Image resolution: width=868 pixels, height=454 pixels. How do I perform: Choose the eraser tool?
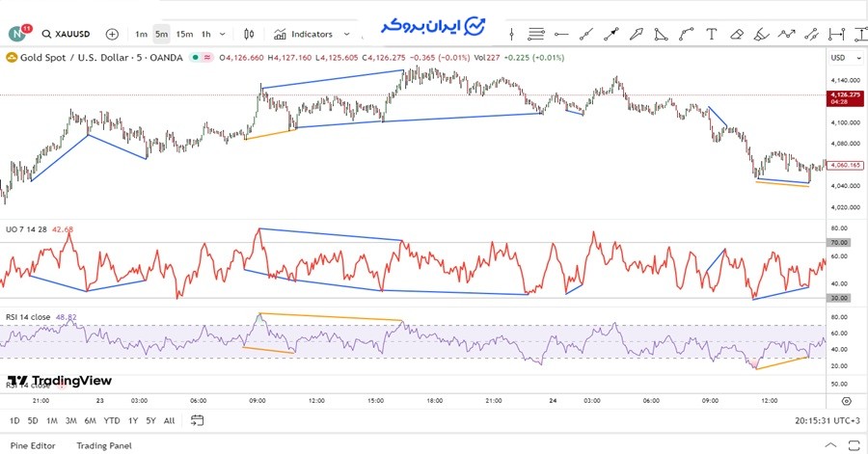coord(737,34)
